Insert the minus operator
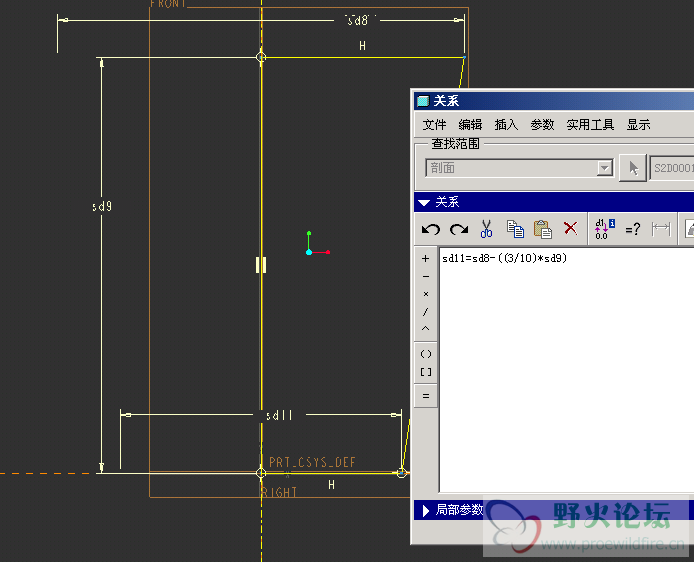This screenshot has height=562, width=694. pos(426,277)
